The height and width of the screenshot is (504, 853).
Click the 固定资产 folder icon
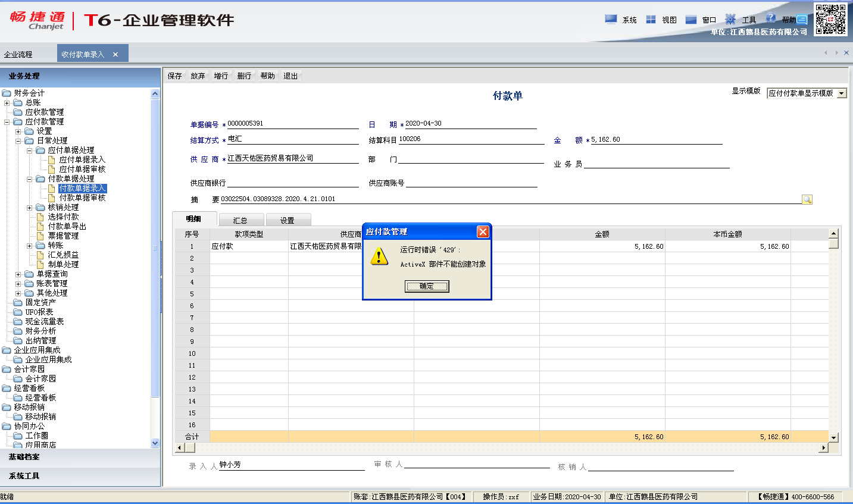tap(18, 302)
